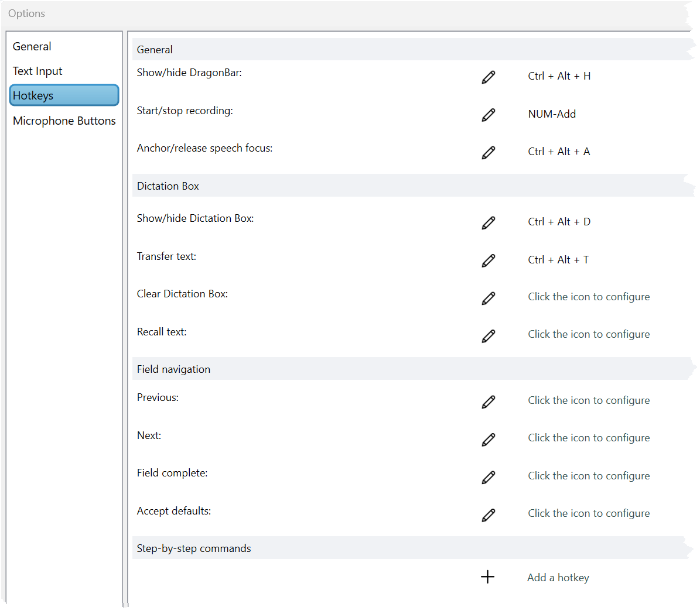Configure Clear Dictation Box hotkey via pencil
700x614 pixels.
pos(488,298)
